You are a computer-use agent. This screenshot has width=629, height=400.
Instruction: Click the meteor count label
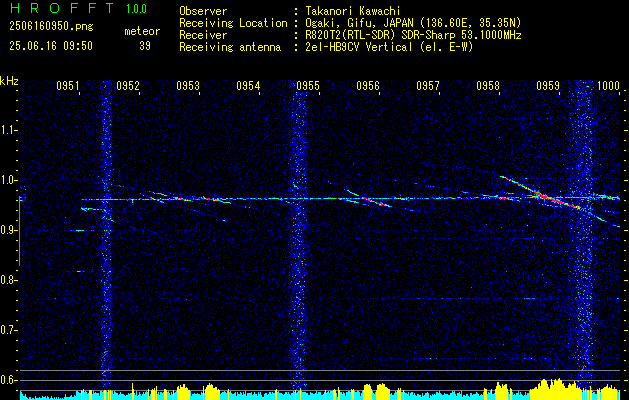click(142, 31)
